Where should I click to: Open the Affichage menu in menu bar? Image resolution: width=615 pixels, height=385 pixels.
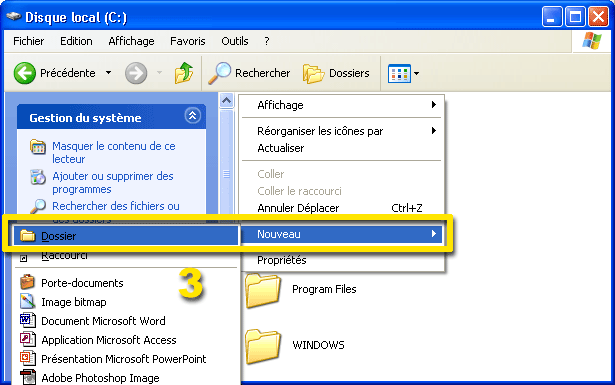coord(131,41)
